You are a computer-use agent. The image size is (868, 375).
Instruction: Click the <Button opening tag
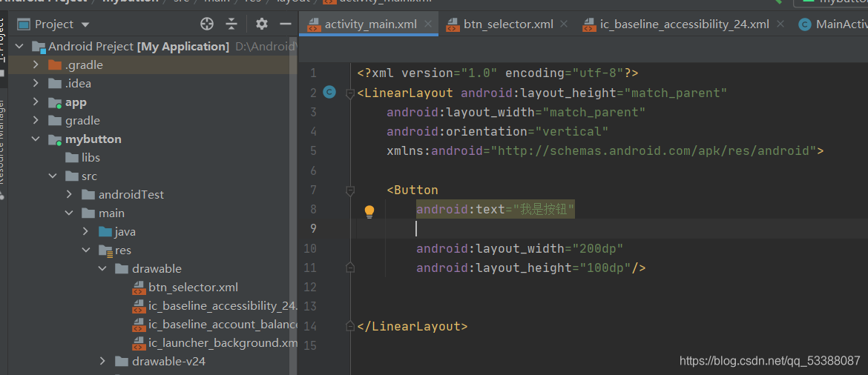point(412,190)
